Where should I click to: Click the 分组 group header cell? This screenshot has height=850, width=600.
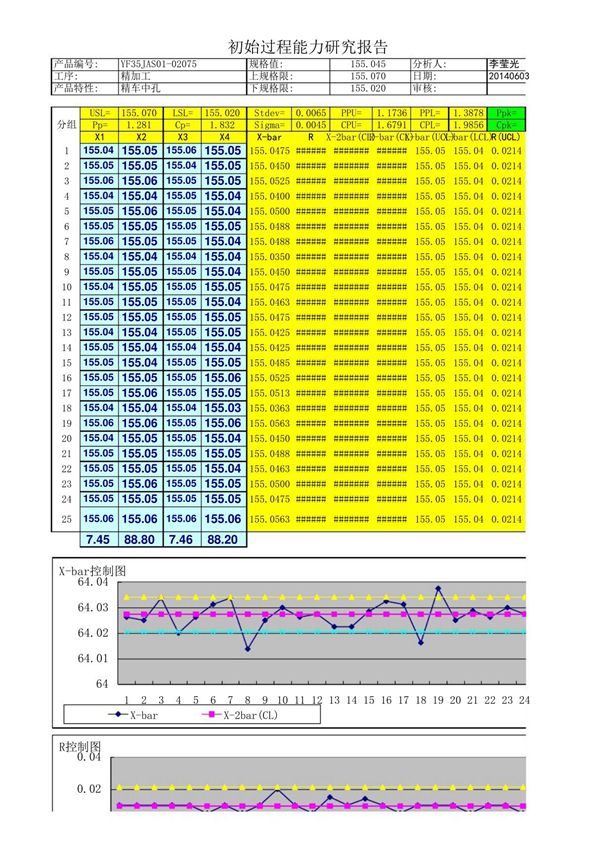tap(65, 125)
